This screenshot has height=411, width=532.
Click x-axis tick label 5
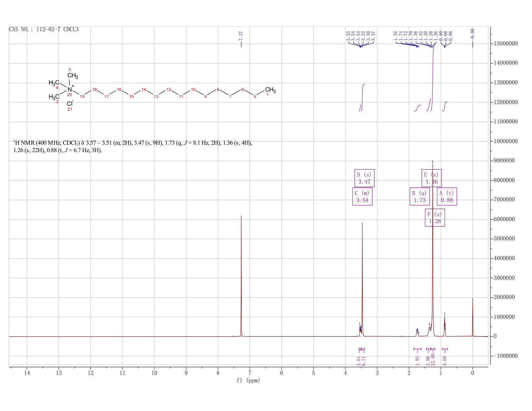[313, 373]
